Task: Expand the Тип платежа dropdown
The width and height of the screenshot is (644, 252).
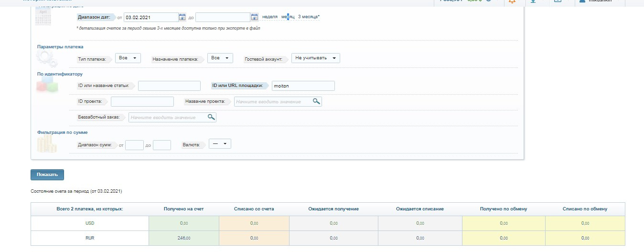Action: (128, 58)
